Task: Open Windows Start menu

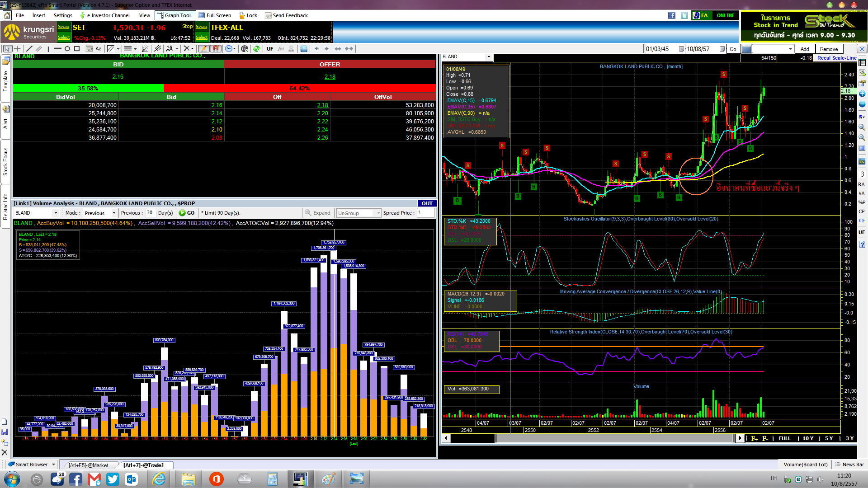Action: (x=12, y=479)
